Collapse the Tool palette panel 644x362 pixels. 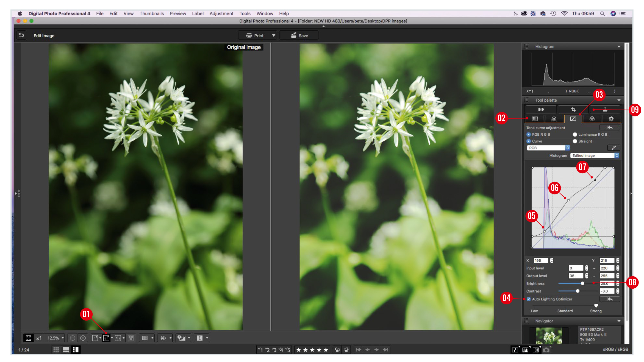619,100
